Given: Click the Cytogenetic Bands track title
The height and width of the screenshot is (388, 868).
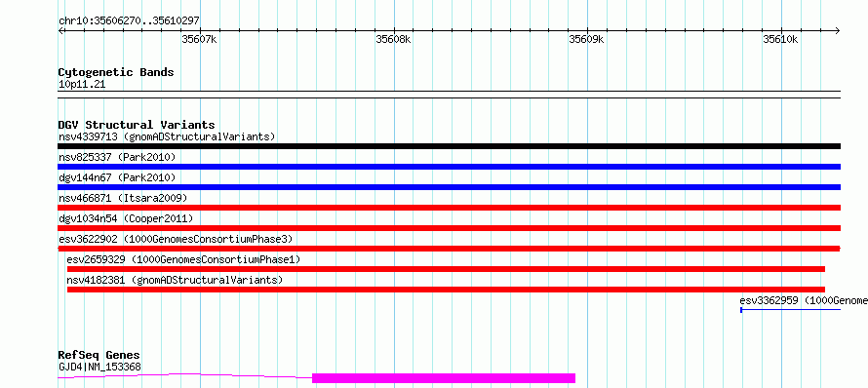Looking at the screenshot, I should [x=116, y=72].
